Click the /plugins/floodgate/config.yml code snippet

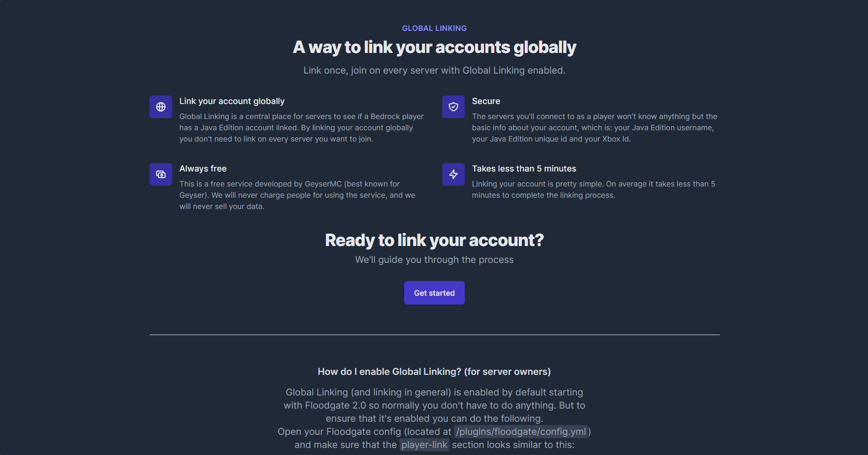(x=521, y=432)
